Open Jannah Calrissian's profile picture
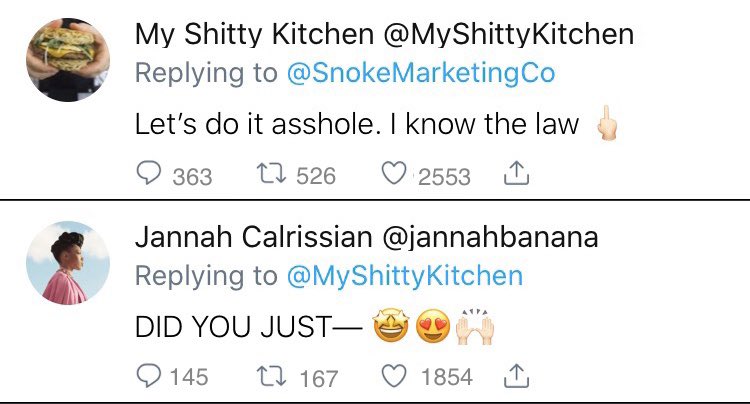 [x=68, y=262]
